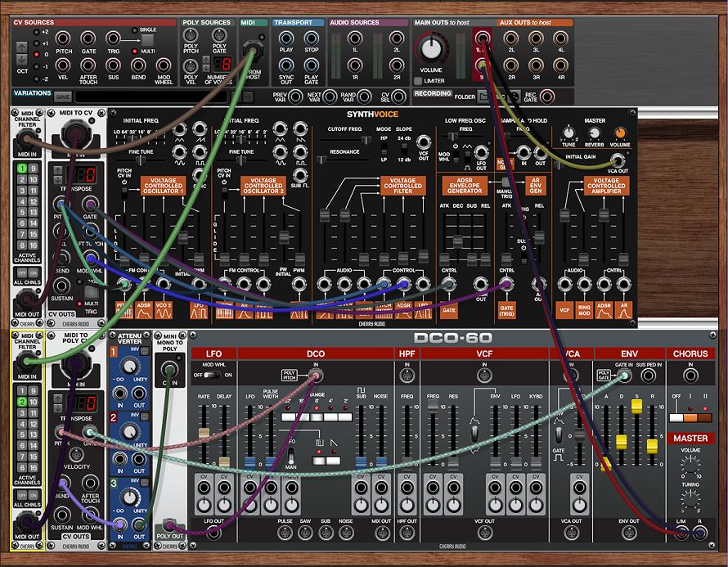
Task: Click the TRIG jack in CV Sources
Action: 113,38
